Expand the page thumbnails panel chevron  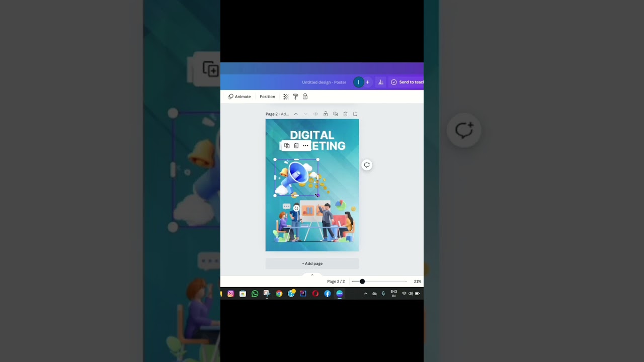pos(312,275)
